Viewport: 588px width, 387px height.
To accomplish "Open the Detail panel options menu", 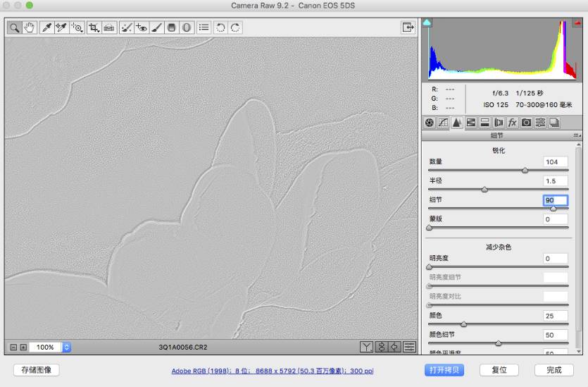I will click(x=577, y=135).
